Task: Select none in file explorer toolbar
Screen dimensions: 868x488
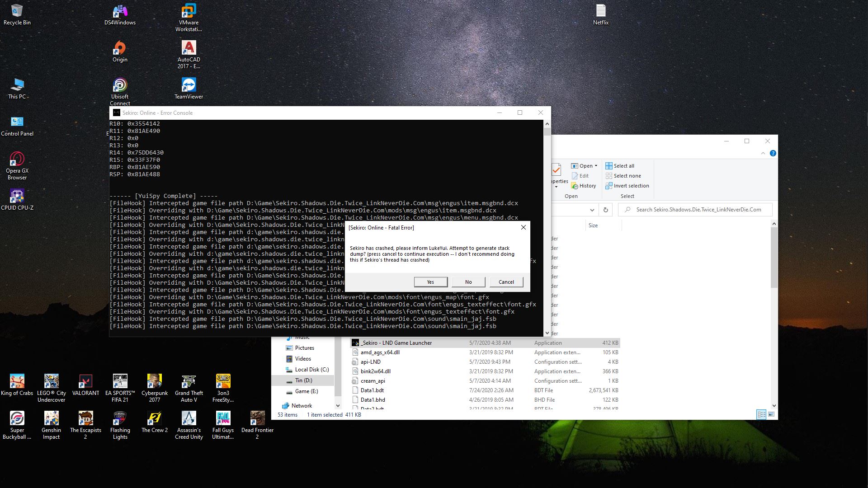Action: [627, 176]
